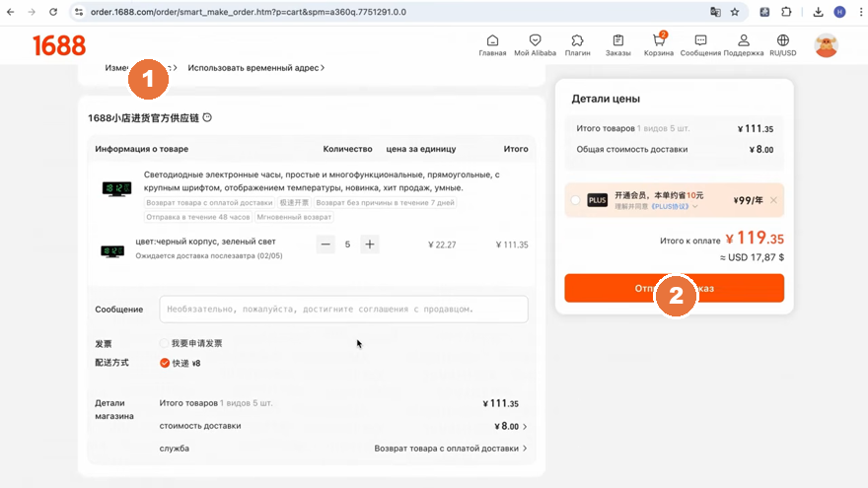Click Использовать временный адрес link
This screenshot has width=868, height=488.
click(x=255, y=68)
